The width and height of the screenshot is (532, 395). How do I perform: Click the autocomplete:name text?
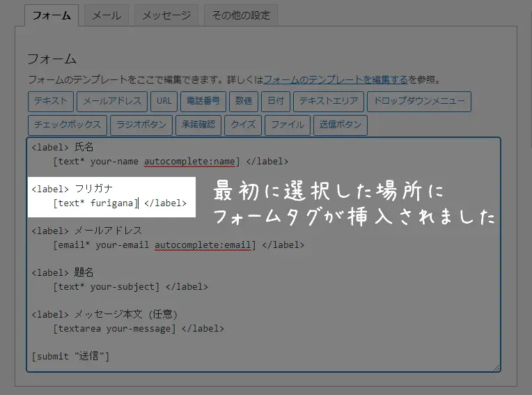[x=189, y=162]
